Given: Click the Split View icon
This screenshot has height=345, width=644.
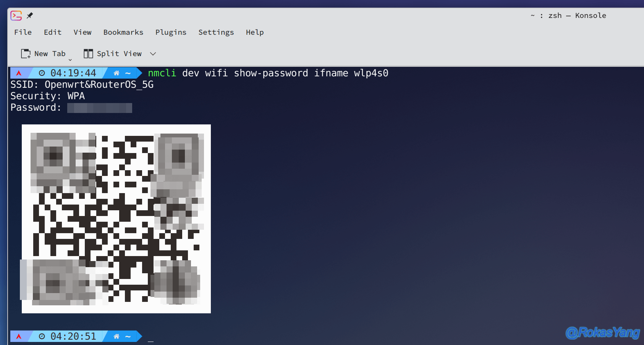Looking at the screenshot, I should tap(88, 54).
